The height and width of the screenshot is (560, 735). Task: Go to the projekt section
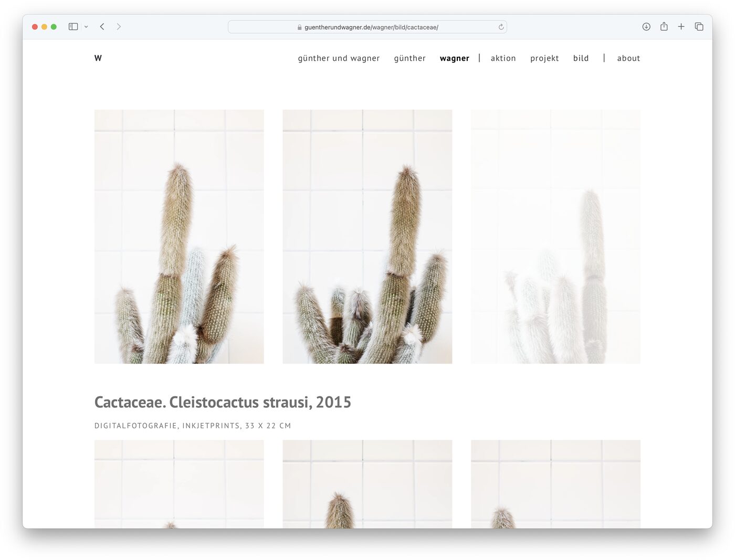tap(544, 58)
